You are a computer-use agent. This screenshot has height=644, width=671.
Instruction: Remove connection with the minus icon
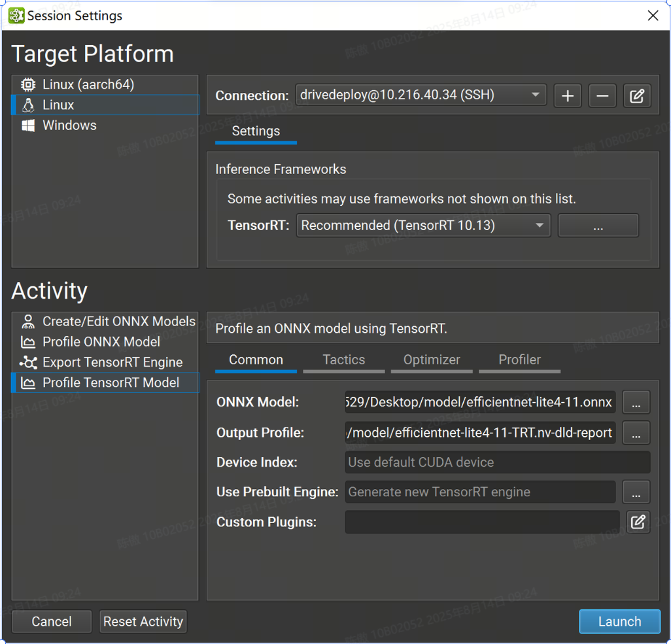click(602, 95)
